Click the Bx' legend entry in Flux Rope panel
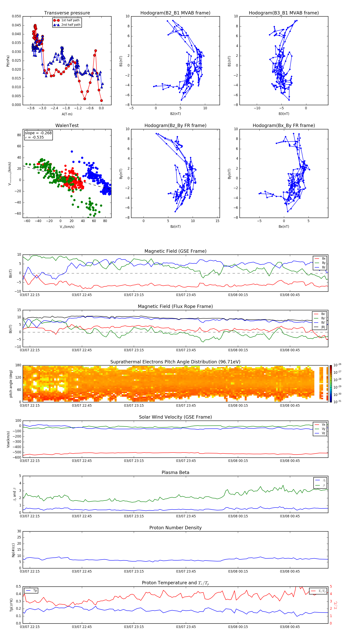This screenshot has height=644, width=351. [320, 314]
